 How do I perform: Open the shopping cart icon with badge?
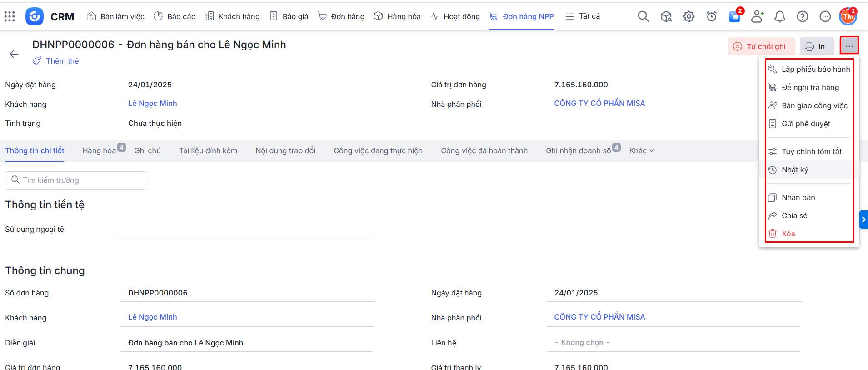734,17
